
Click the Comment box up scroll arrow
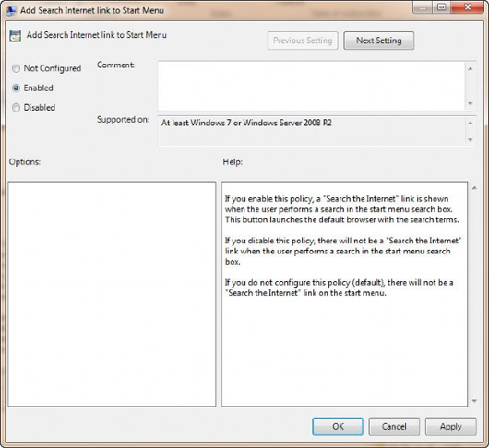471,68
